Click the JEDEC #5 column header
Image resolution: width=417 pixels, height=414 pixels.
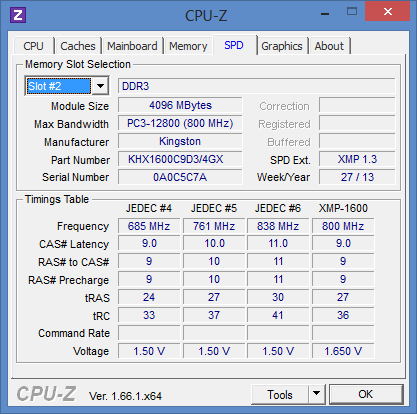[214, 208]
